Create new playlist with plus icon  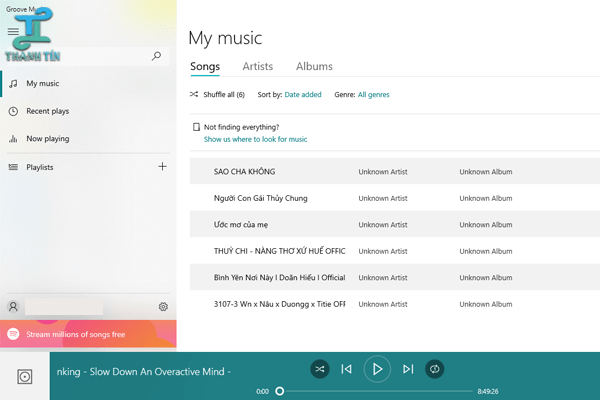click(162, 166)
